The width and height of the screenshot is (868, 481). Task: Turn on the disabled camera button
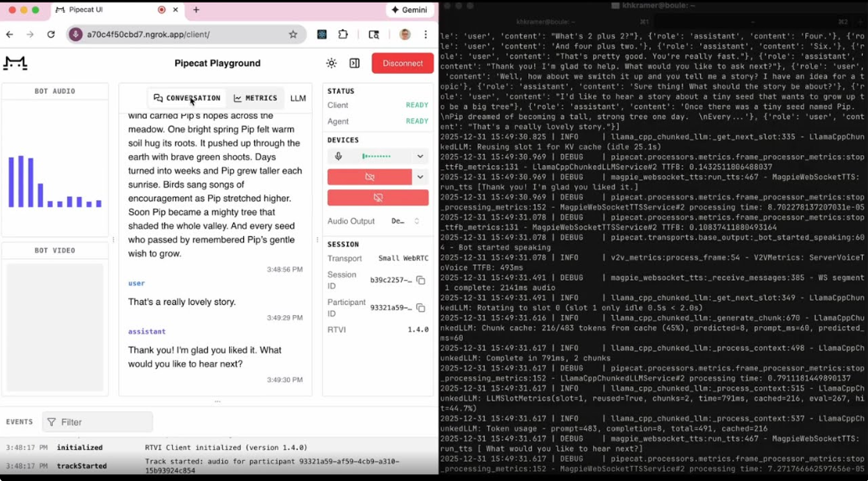tap(369, 177)
